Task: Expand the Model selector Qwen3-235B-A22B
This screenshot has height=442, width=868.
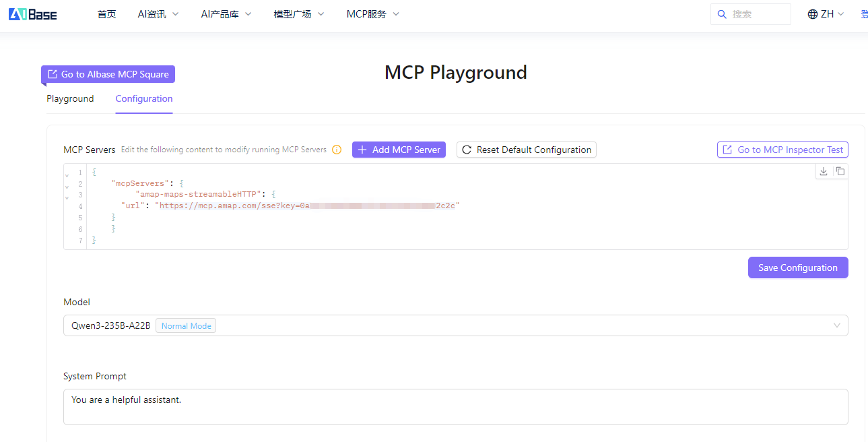Action: [x=456, y=325]
